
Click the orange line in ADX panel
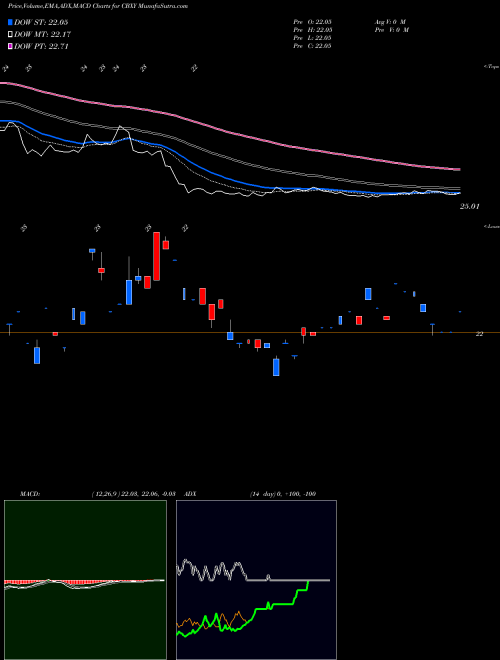[x=210, y=620]
